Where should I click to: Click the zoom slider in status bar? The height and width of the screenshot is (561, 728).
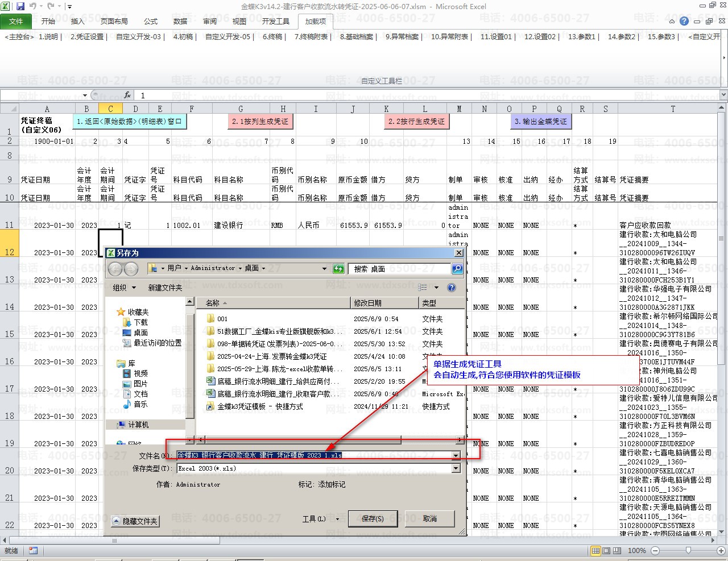688,551
